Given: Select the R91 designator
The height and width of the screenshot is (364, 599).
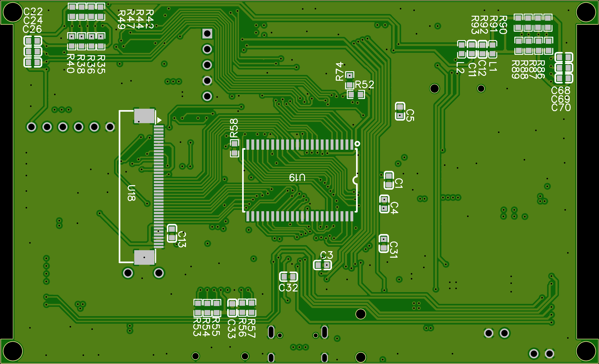Looking at the screenshot, I should (x=494, y=24).
